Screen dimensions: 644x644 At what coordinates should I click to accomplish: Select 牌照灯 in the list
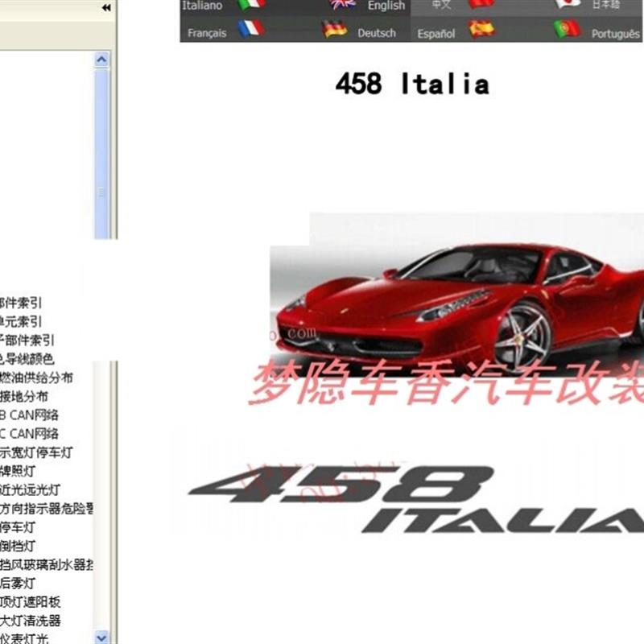18,471
